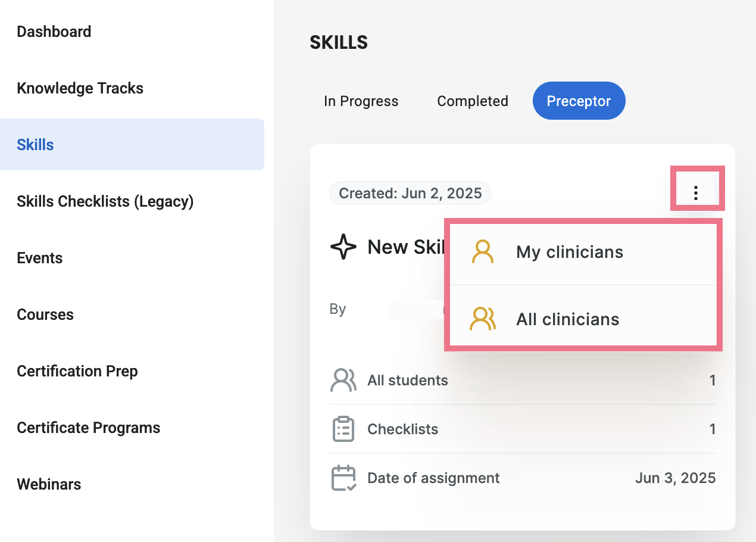The width and height of the screenshot is (756, 542).
Task: Go to Dashboard in the sidebar
Action: click(x=54, y=32)
